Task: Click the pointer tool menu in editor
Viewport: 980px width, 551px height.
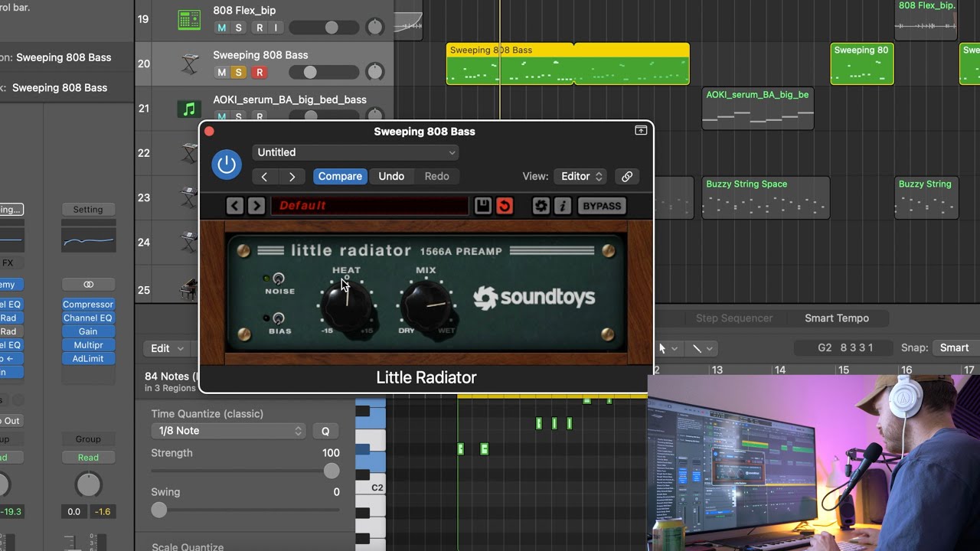Action: click(666, 348)
